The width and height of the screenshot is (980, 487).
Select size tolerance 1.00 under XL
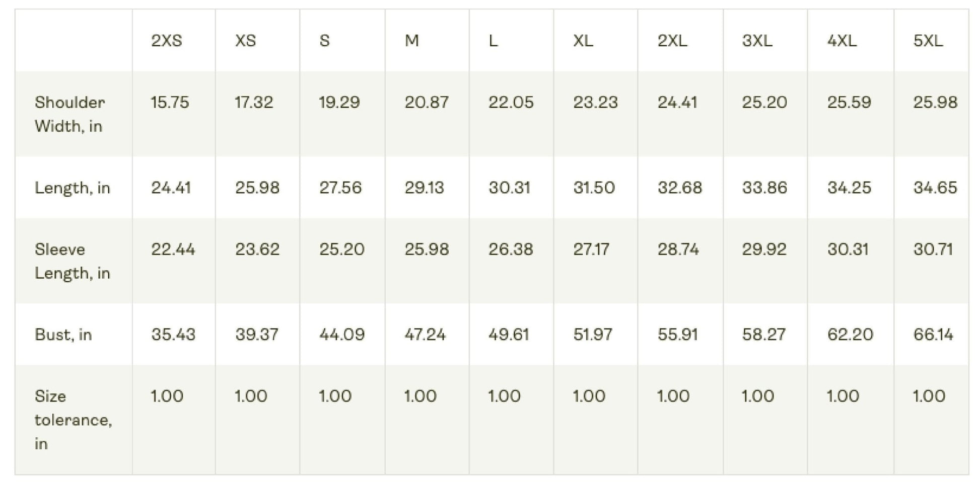pyautogui.click(x=589, y=396)
